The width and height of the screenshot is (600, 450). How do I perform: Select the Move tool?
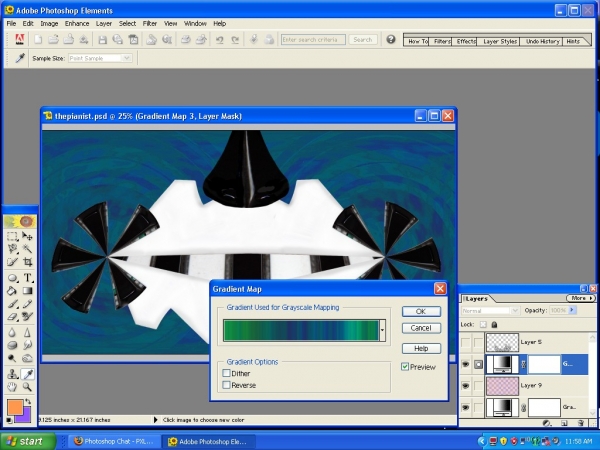coord(27,236)
